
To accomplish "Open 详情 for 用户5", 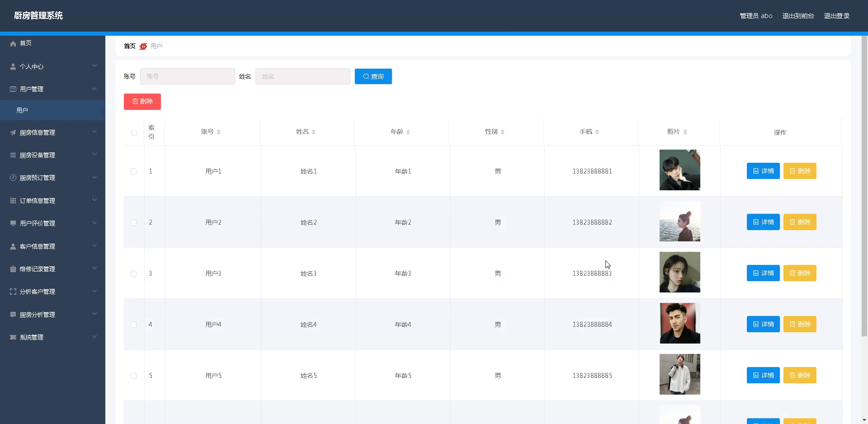I will (763, 375).
